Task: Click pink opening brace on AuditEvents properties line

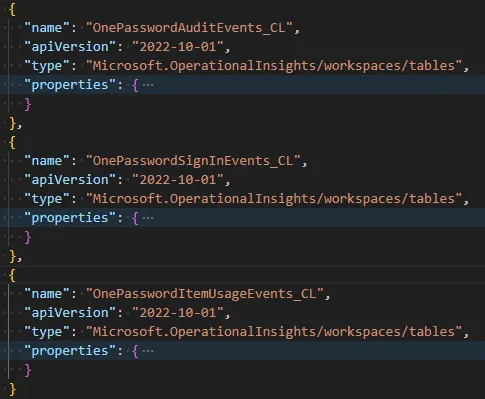Action: [x=135, y=85]
